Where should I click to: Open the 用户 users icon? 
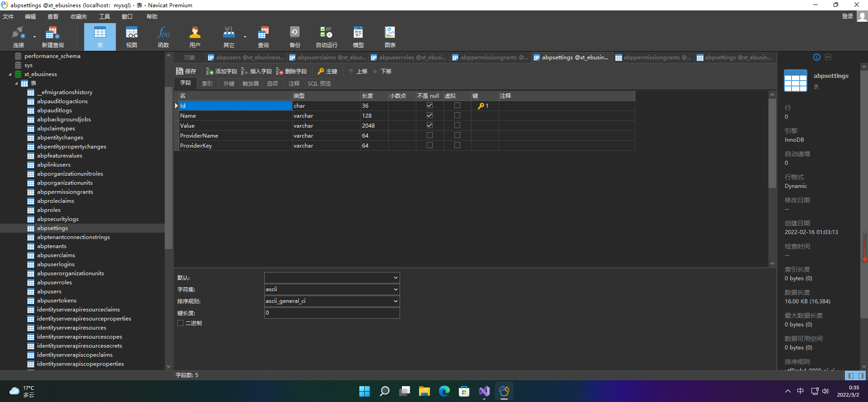(195, 37)
